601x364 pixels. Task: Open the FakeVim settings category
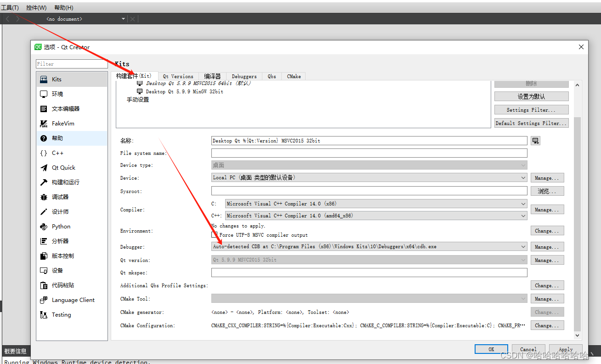click(x=72, y=123)
